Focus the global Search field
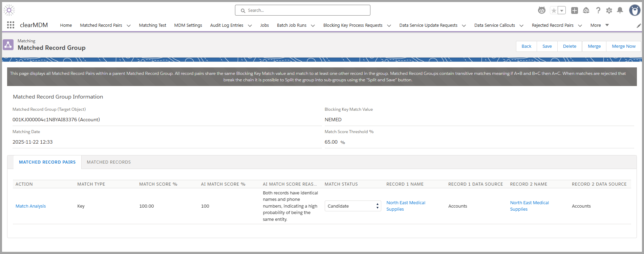644x254 pixels. coord(303,10)
